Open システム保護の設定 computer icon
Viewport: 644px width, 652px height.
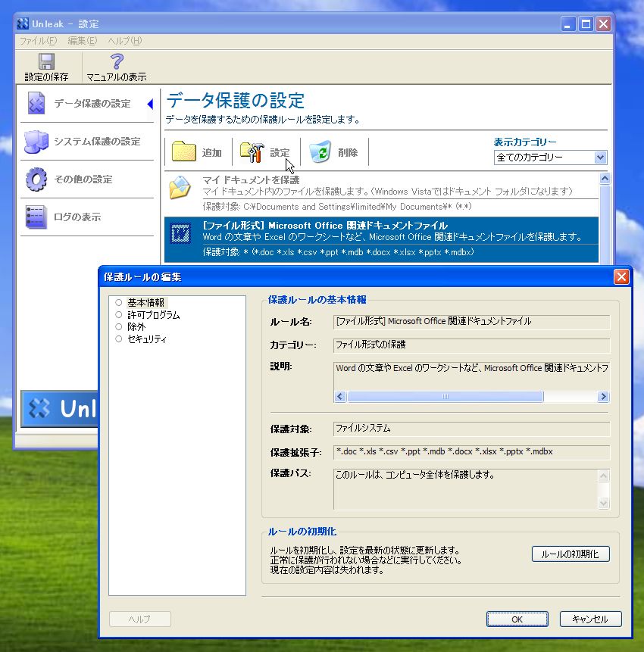click(36, 142)
